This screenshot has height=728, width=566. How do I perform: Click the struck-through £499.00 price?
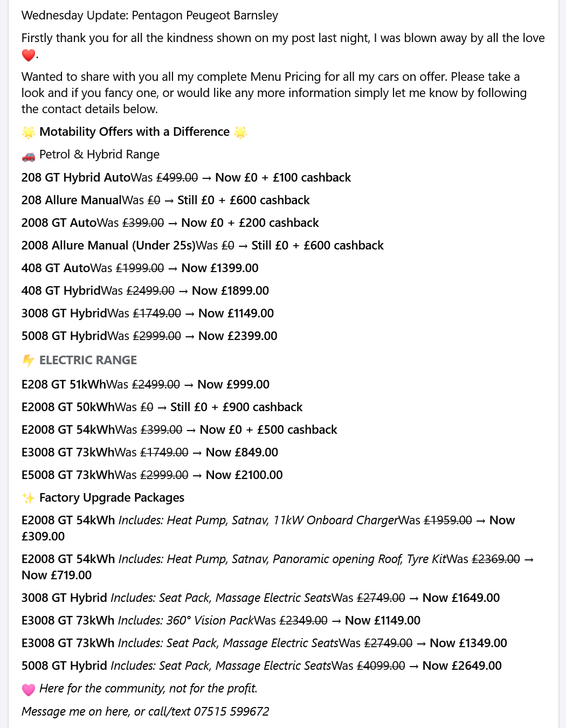pos(177,177)
